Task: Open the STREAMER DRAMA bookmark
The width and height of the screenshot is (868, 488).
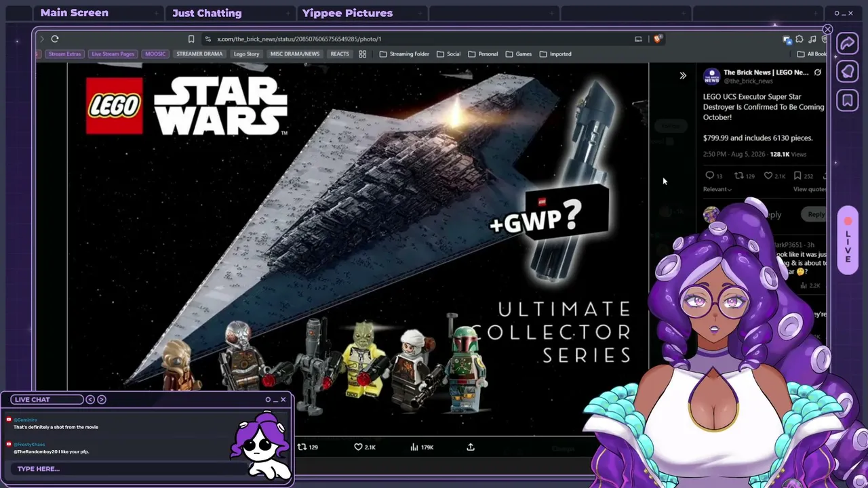Action: tap(199, 54)
